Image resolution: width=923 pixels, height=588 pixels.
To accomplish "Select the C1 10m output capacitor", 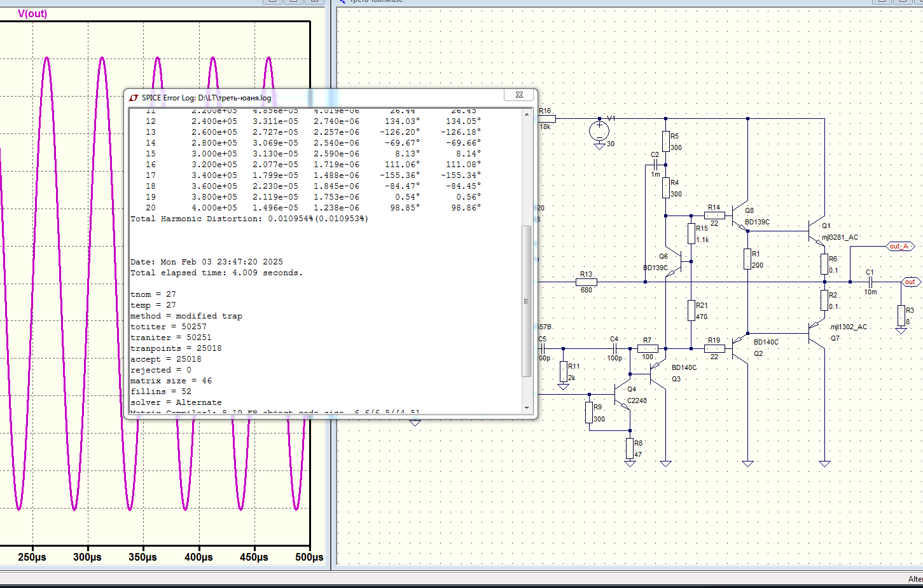I will point(870,282).
